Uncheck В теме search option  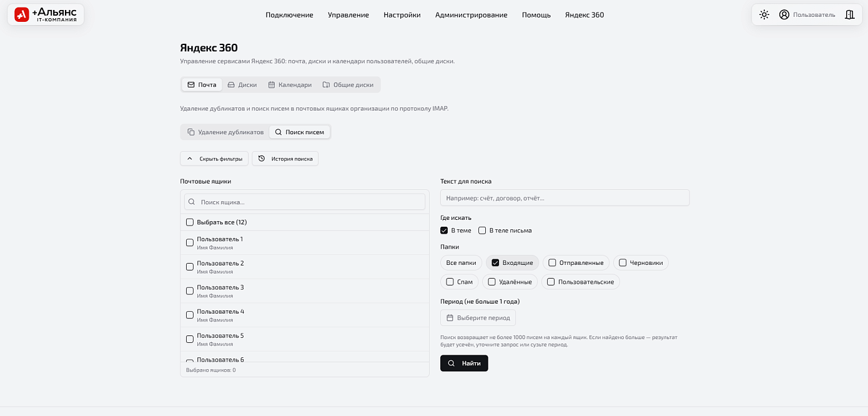pos(444,230)
